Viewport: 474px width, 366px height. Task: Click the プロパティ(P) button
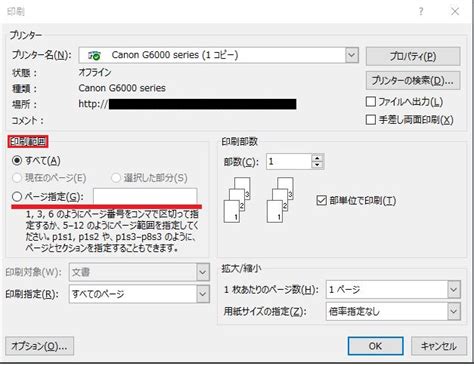[x=413, y=56]
